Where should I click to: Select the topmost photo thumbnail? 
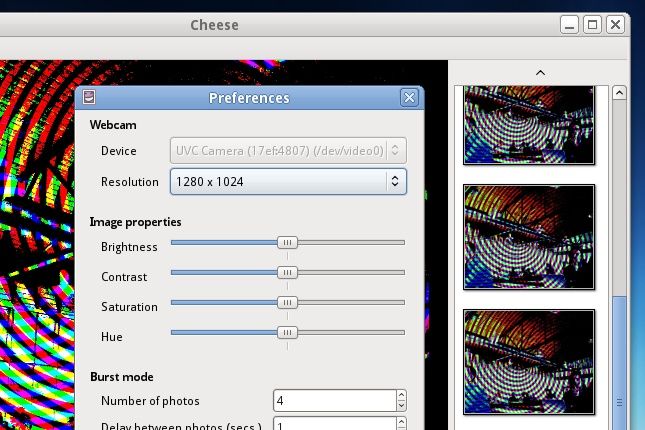click(x=529, y=125)
